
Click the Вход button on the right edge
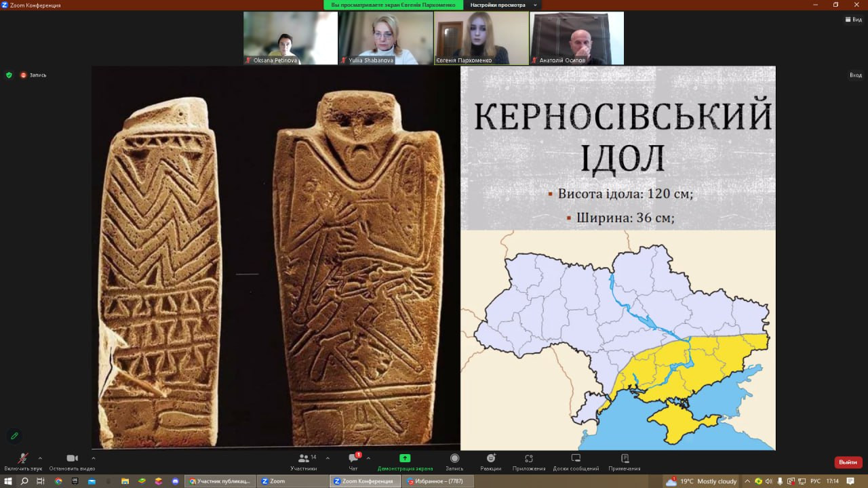tap(856, 75)
